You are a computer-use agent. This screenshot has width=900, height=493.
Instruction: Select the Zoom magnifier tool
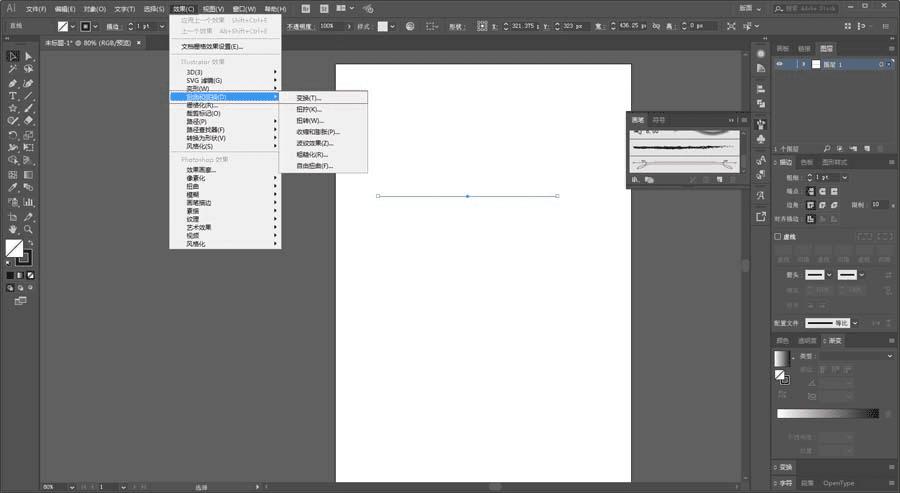(x=28, y=229)
